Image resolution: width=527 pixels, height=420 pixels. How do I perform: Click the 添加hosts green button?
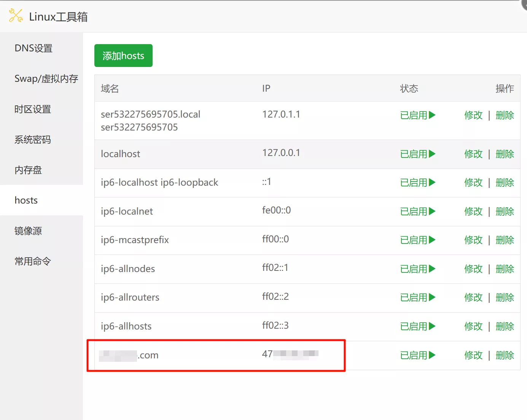123,56
